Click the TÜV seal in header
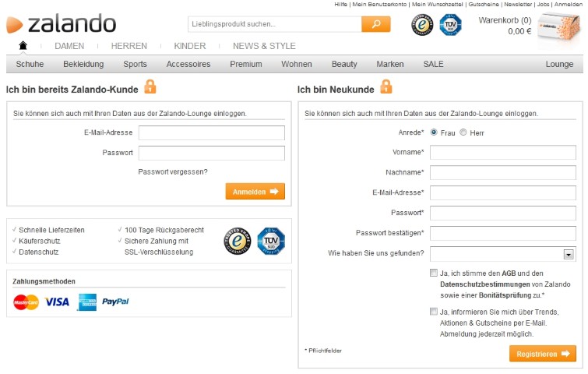 point(449,25)
